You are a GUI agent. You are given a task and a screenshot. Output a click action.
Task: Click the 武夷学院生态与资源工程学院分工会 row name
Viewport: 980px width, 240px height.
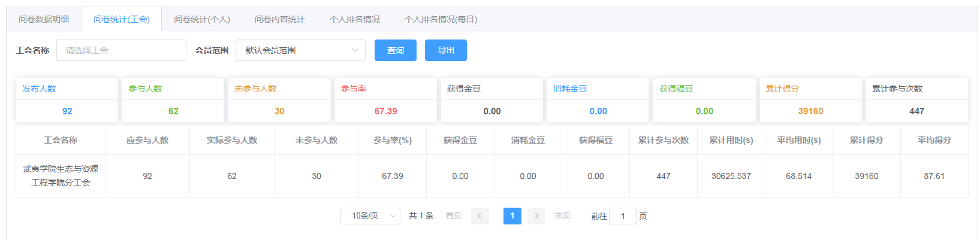61,176
